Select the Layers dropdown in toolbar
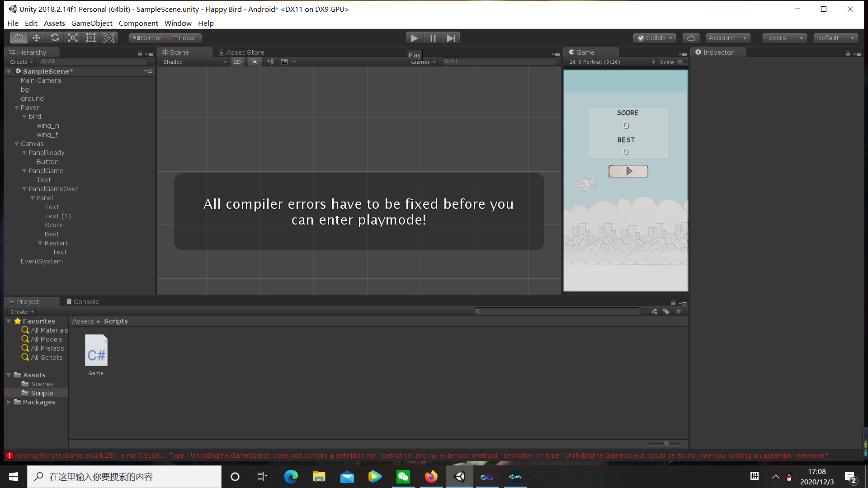868x488 pixels. pyautogui.click(x=783, y=38)
